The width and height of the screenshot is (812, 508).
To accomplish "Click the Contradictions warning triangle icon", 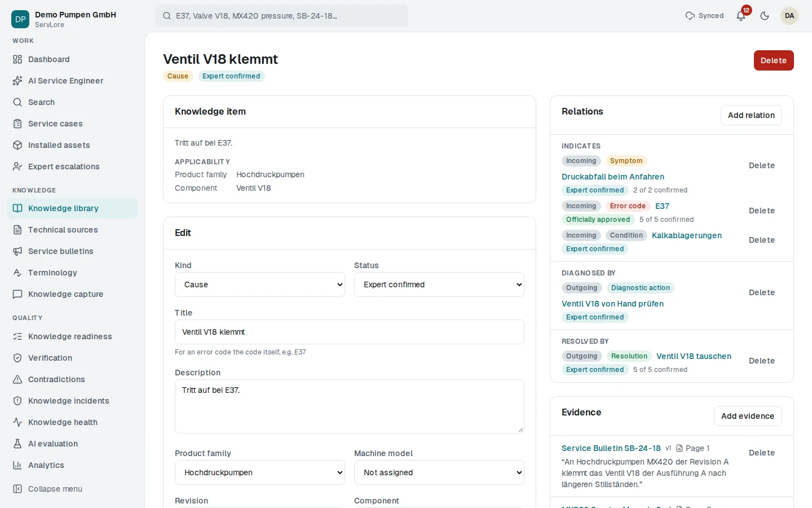I will pos(17,379).
